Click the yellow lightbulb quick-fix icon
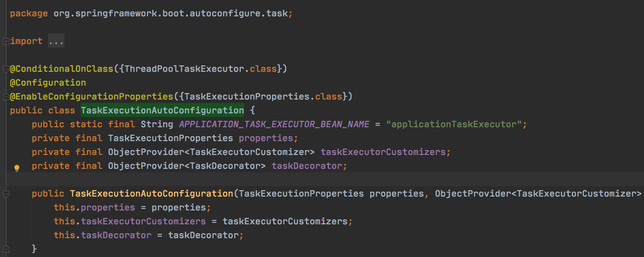Viewport: 644px width, 257px height. (x=17, y=168)
